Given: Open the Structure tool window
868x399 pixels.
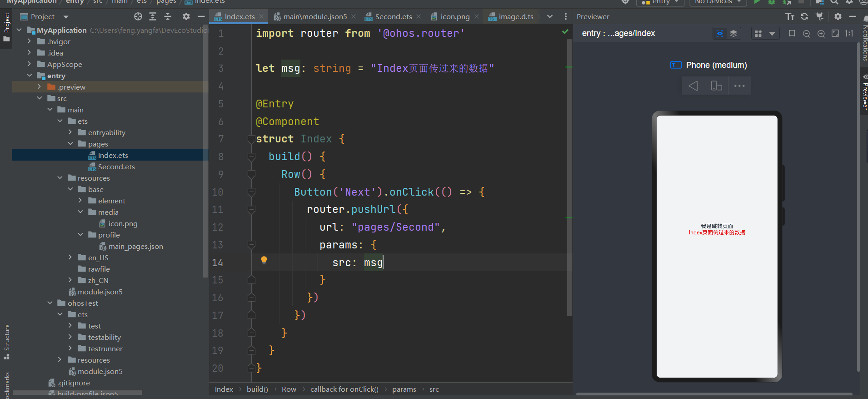Looking at the screenshot, I should [x=6, y=341].
